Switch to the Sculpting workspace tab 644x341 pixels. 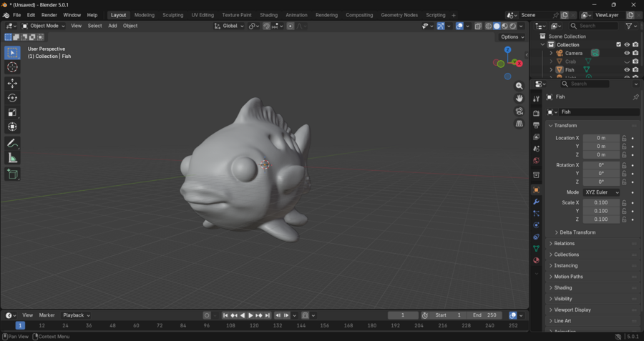(x=172, y=15)
